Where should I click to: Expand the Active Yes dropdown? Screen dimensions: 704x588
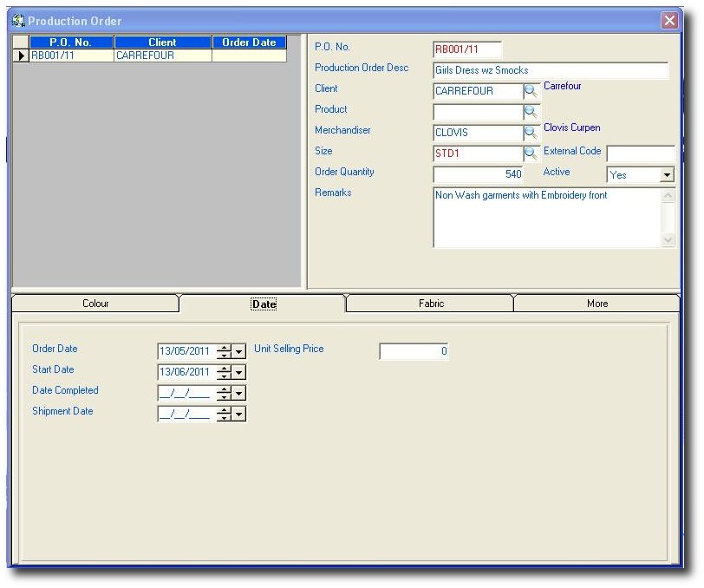[666, 175]
